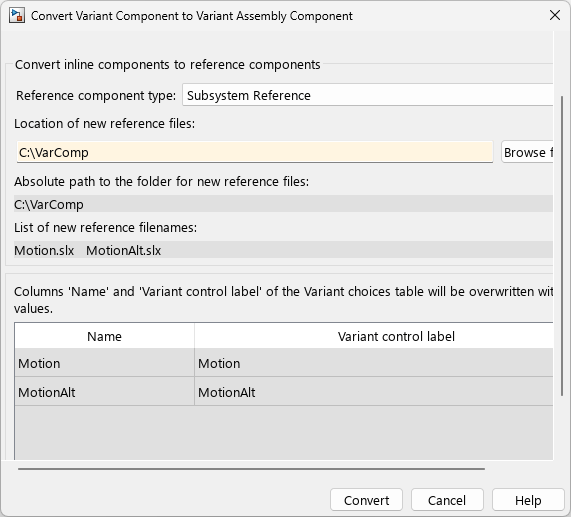Click the 'Convert inline components' group title
This screenshot has height=517, width=571.
pos(168,64)
